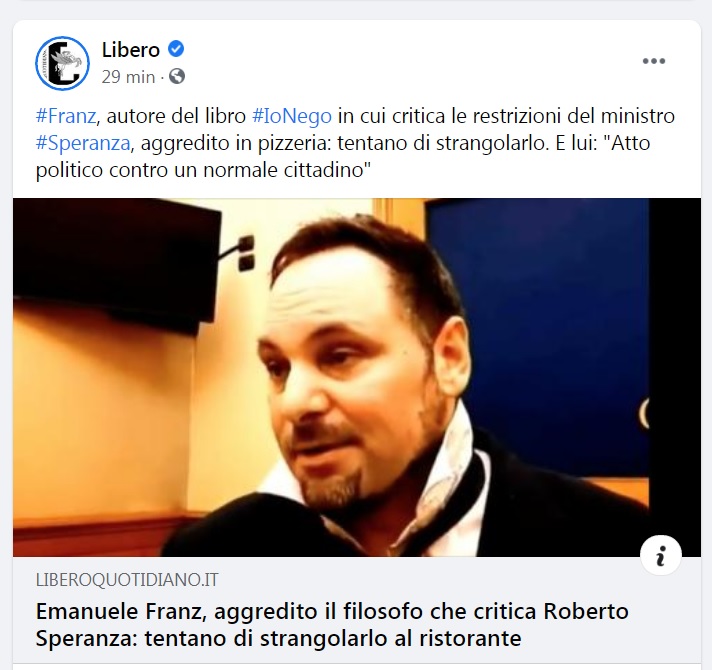Open the article preview image
Viewport: 712px width, 670px height.
pyautogui.click(x=357, y=377)
